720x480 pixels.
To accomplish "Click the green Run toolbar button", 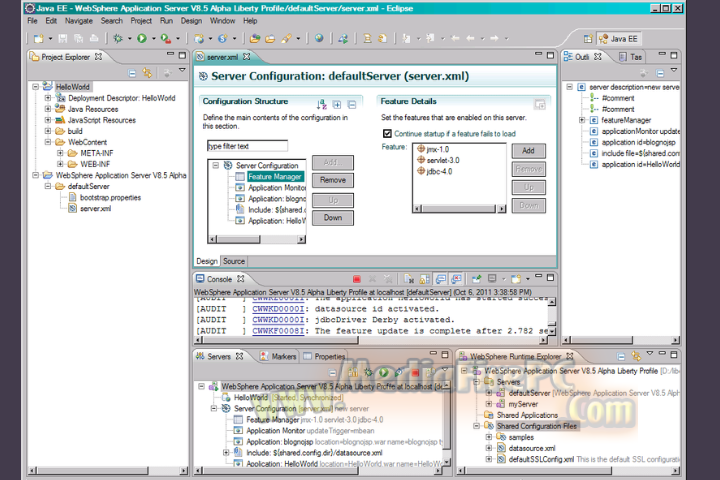I will click(142, 39).
